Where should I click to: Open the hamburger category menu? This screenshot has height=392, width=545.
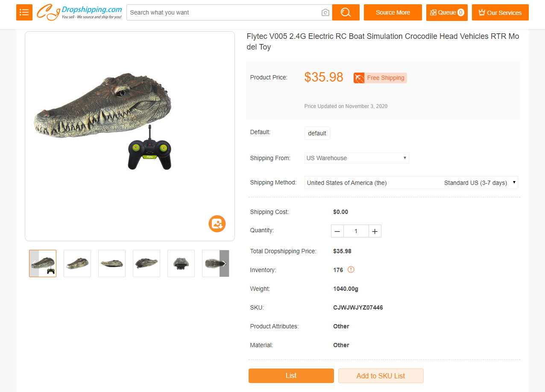(24, 12)
